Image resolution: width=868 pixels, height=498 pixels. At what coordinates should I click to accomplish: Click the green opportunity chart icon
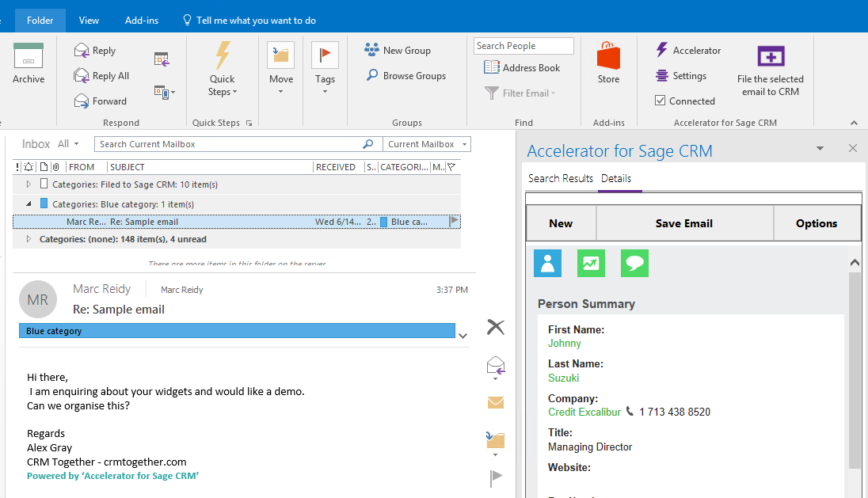tap(591, 263)
